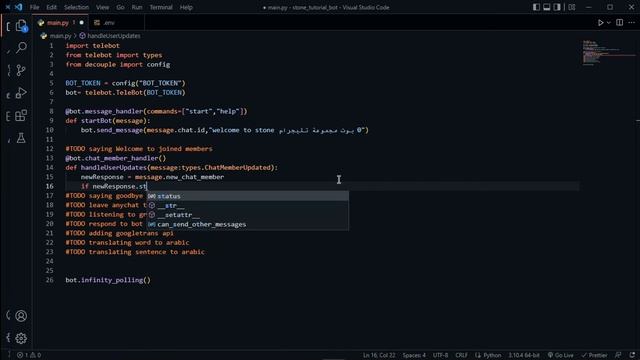Click main.py in the breadcrumb
Screen dimensions: 640x360
(x=60, y=36)
